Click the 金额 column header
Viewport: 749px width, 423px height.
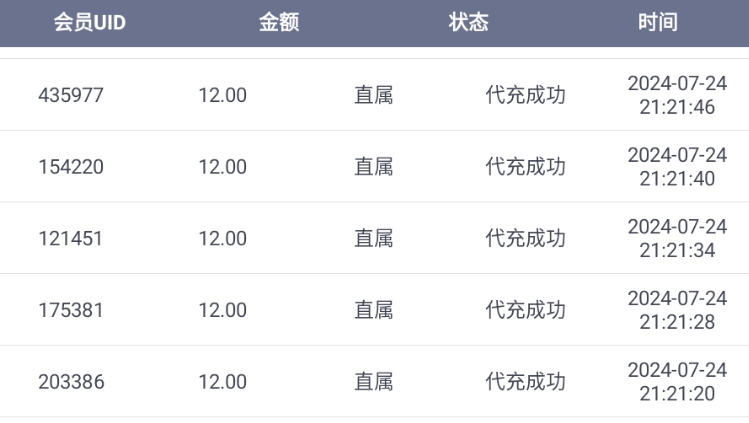[279, 23]
